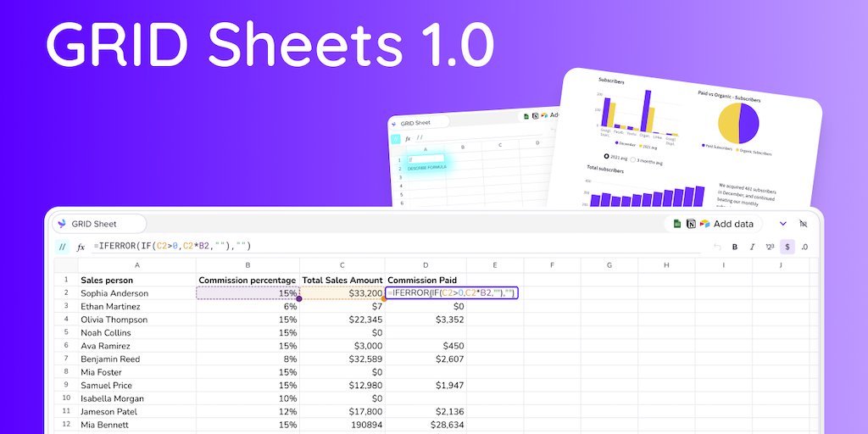Select the 'Mia Foster' cell
Screen dimensions: 868x434
(137, 372)
